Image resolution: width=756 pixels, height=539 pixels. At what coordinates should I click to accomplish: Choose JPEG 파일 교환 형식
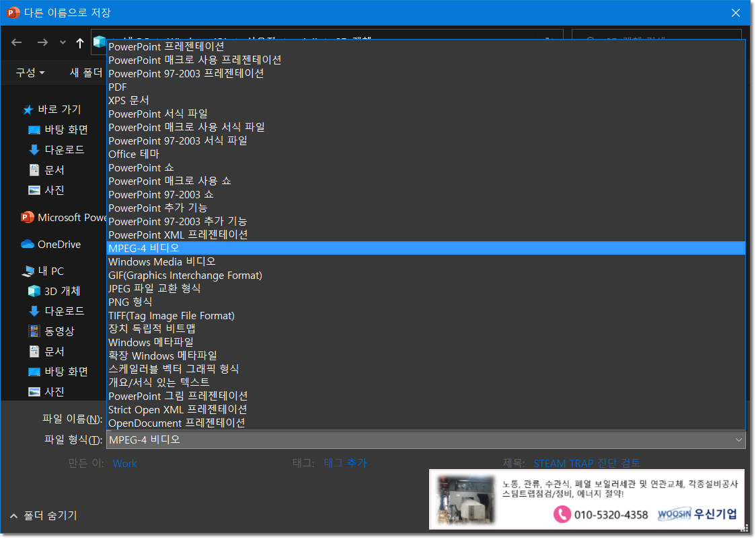pos(426,289)
